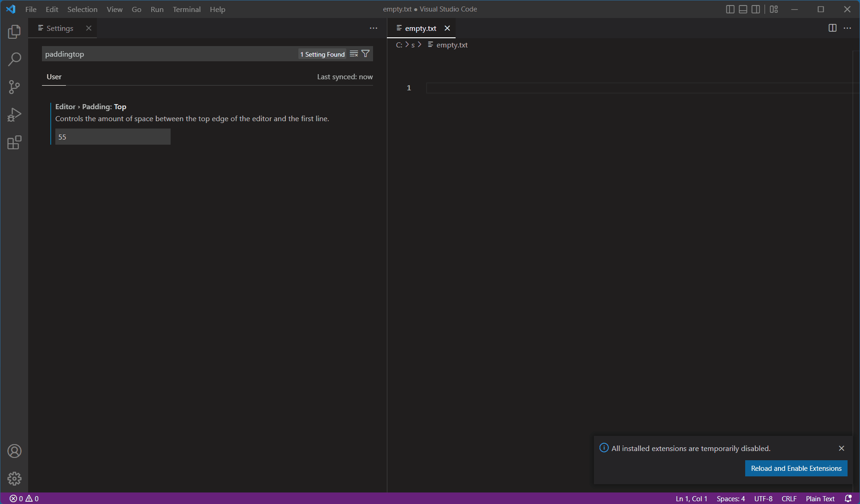Open the Source Control view
The height and width of the screenshot is (504, 860).
(x=14, y=87)
